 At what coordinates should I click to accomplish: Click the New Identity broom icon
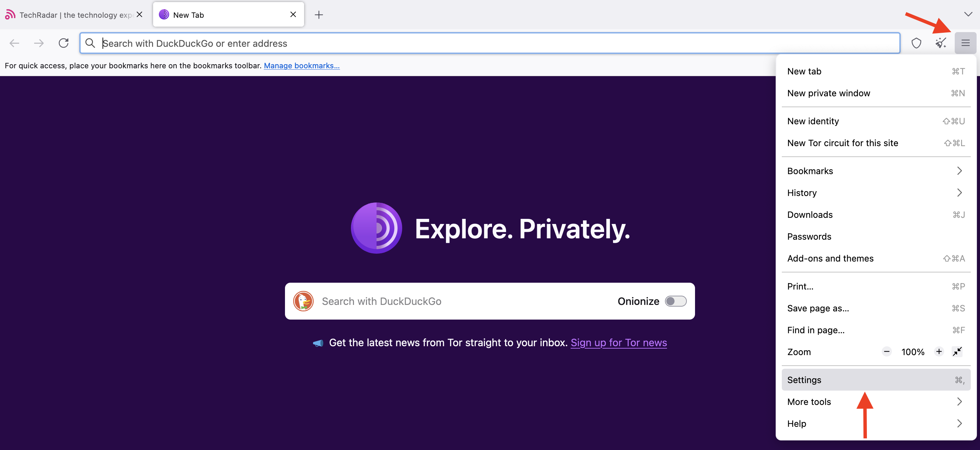(940, 43)
